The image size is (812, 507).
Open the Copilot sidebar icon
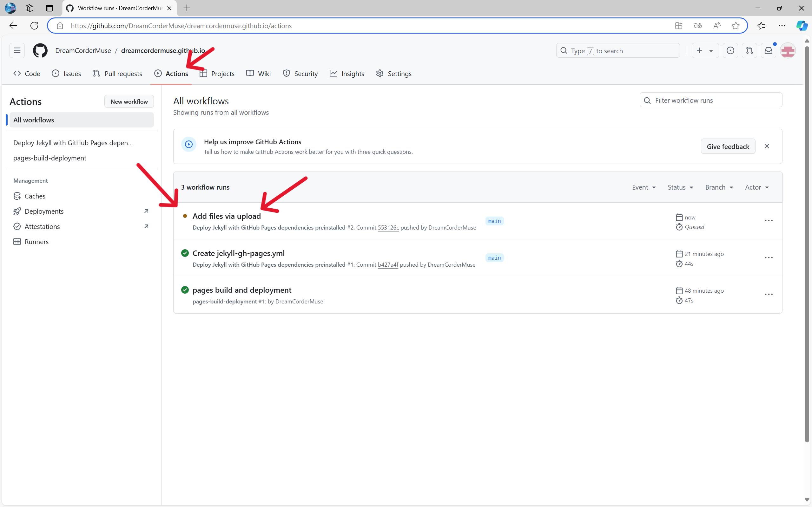(x=802, y=26)
